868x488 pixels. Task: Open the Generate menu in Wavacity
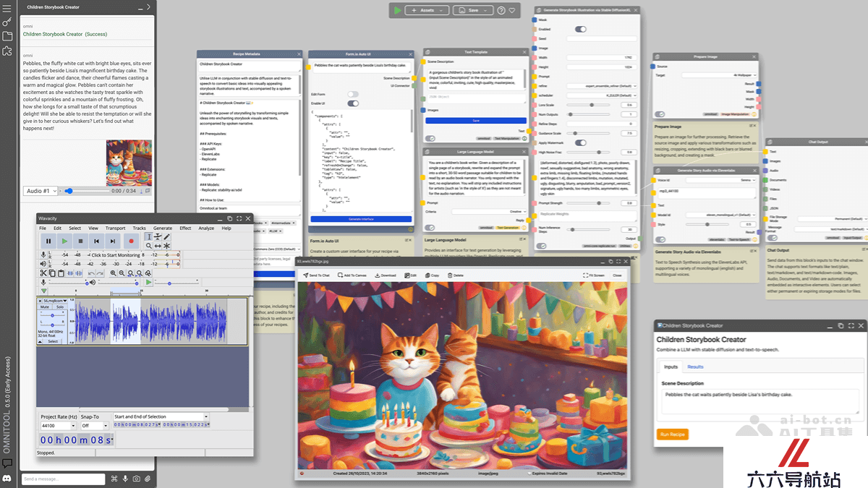[x=163, y=228]
